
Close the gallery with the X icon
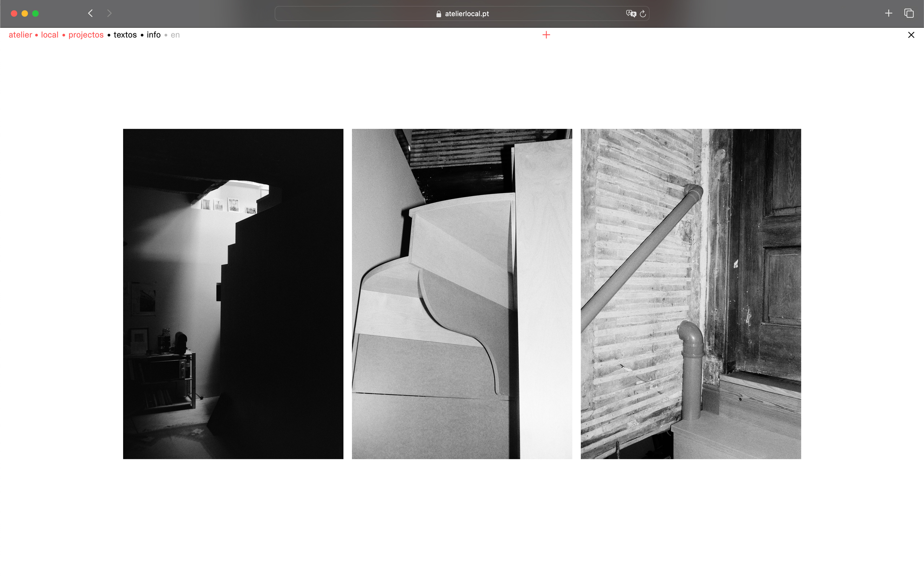pos(911,35)
